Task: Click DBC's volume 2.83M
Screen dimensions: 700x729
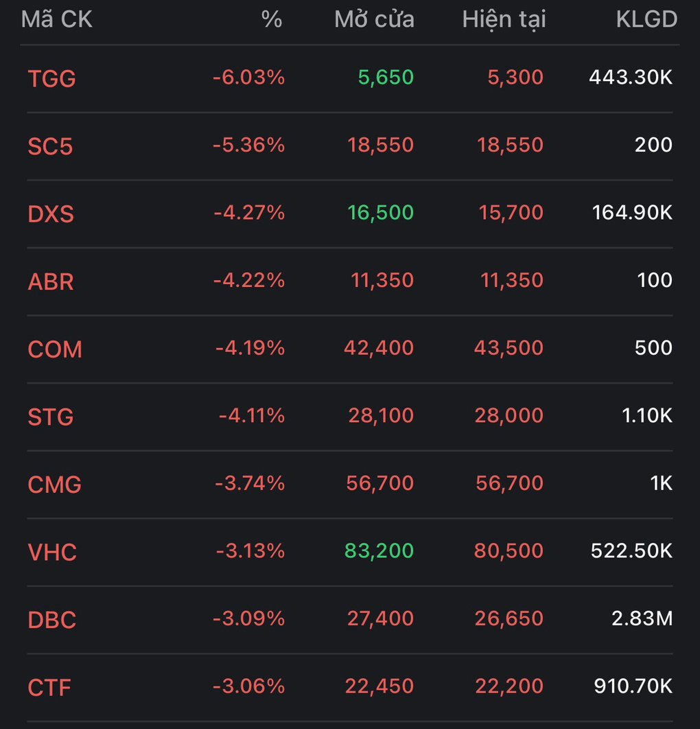Action: pos(642,618)
